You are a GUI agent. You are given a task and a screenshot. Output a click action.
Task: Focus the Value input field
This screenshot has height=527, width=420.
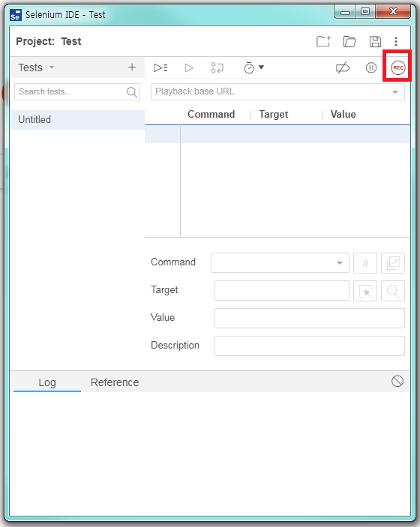pyautogui.click(x=309, y=319)
